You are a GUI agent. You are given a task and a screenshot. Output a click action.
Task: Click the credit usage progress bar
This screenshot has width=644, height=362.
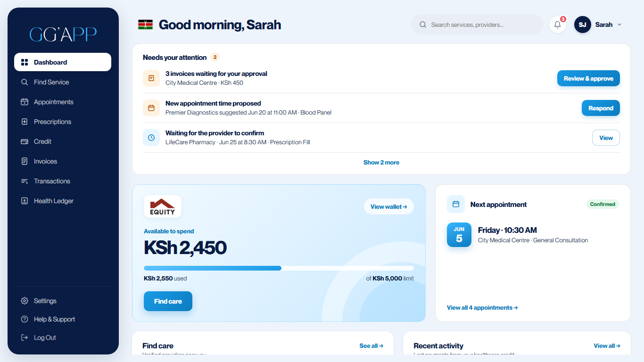(x=279, y=268)
